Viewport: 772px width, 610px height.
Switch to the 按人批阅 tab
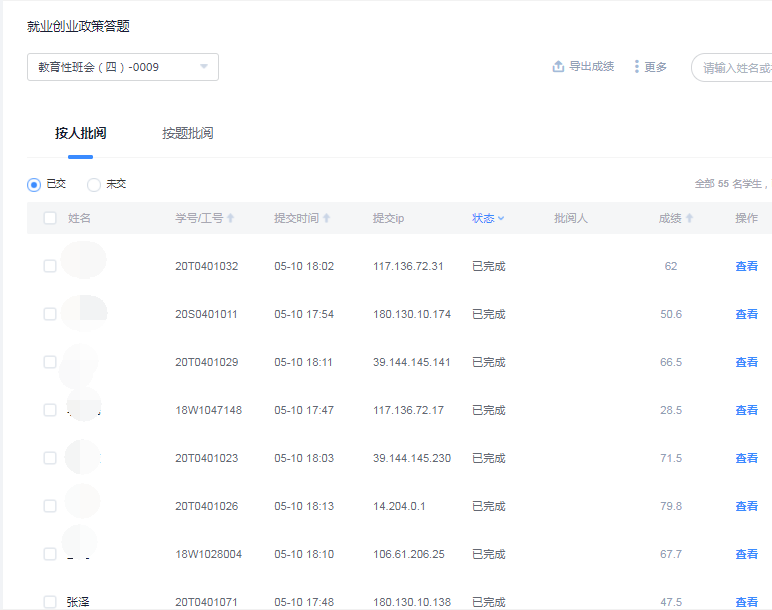(80, 133)
